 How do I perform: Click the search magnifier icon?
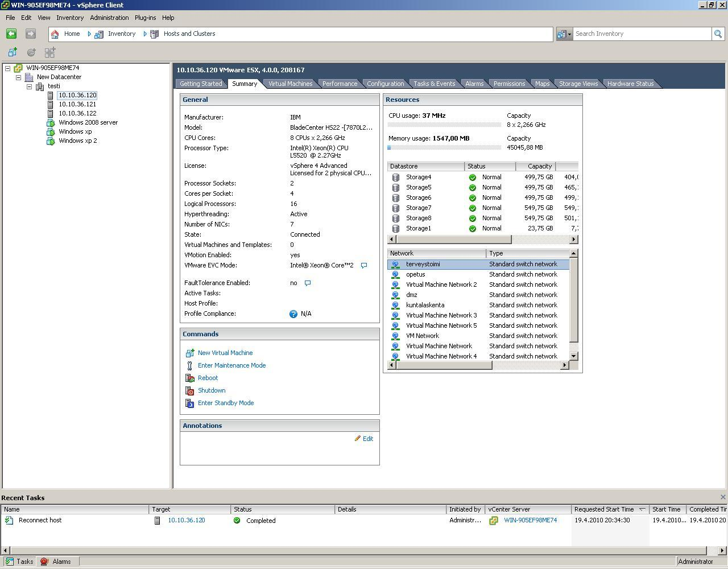click(718, 34)
